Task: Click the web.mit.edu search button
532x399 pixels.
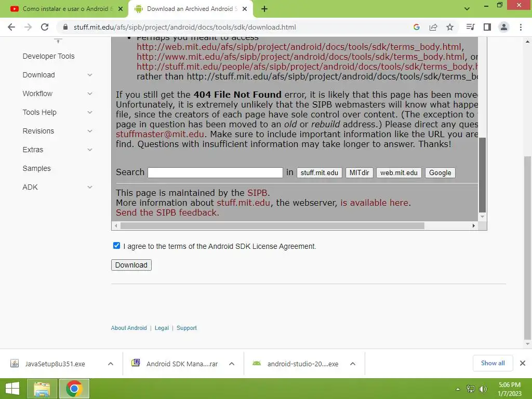Action: point(399,172)
